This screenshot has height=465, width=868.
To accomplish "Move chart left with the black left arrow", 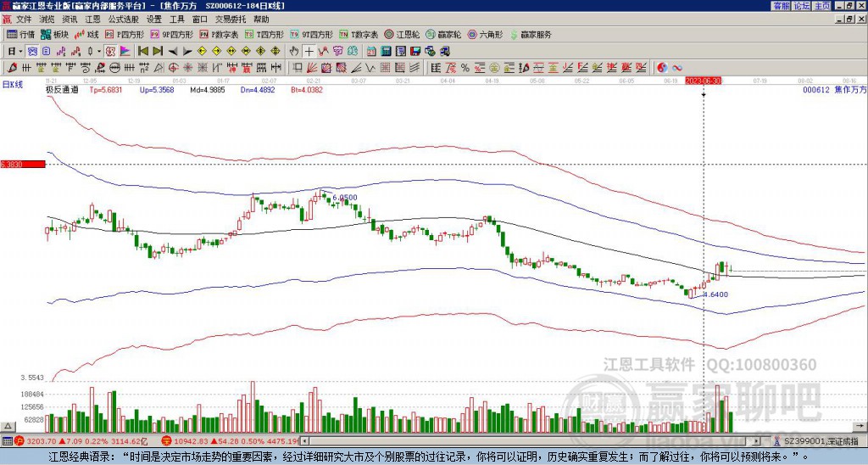I will 173,52.
